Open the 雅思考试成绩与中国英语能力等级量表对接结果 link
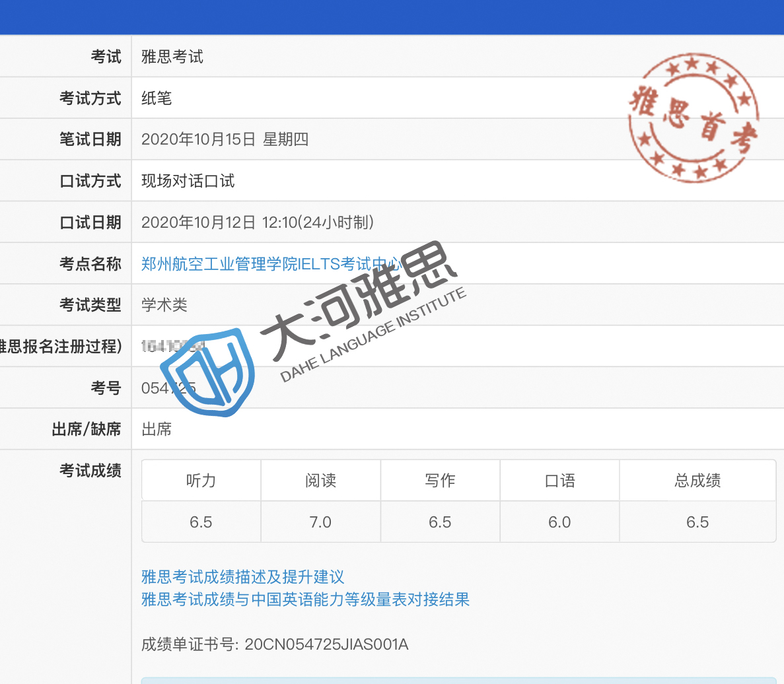The image size is (784, 684). click(306, 599)
